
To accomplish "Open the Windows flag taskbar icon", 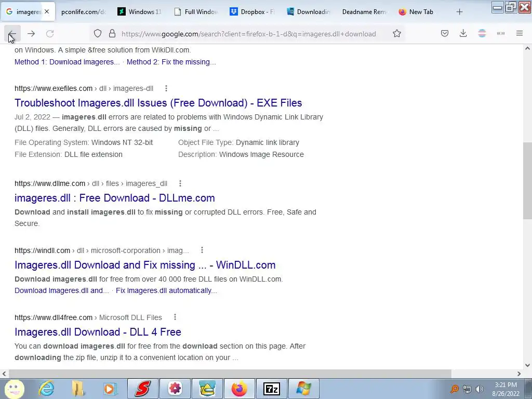I will tap(303, 389).
